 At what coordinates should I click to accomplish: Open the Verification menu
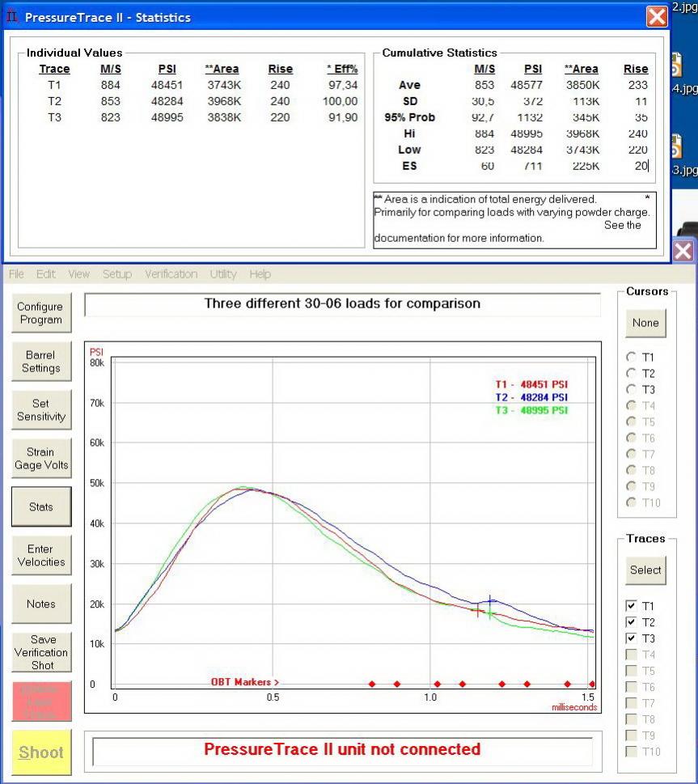[171, 274]
